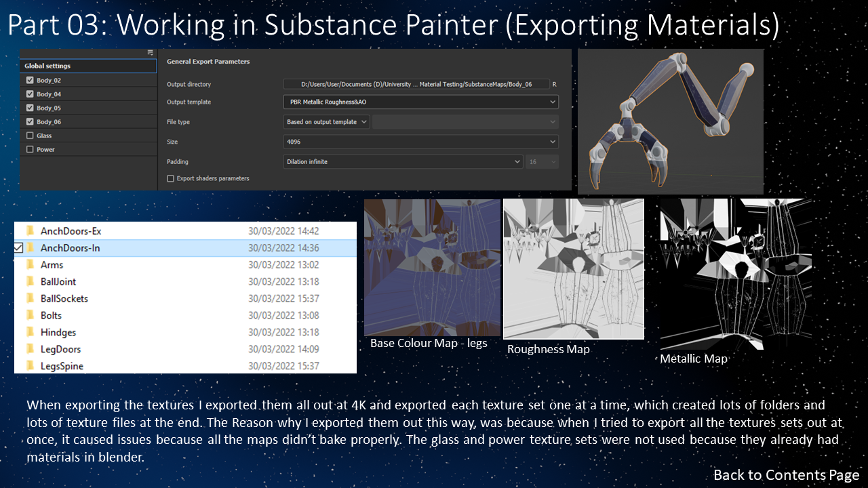Open the File type dropdown
868x488 pixels.
(327, 122)
